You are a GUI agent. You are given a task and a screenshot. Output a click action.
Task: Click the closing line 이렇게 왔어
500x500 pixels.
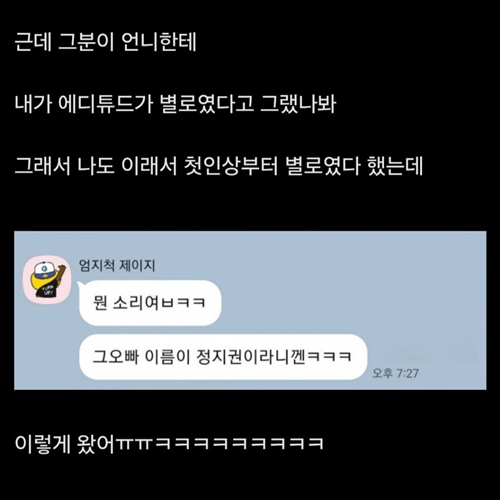65,444
